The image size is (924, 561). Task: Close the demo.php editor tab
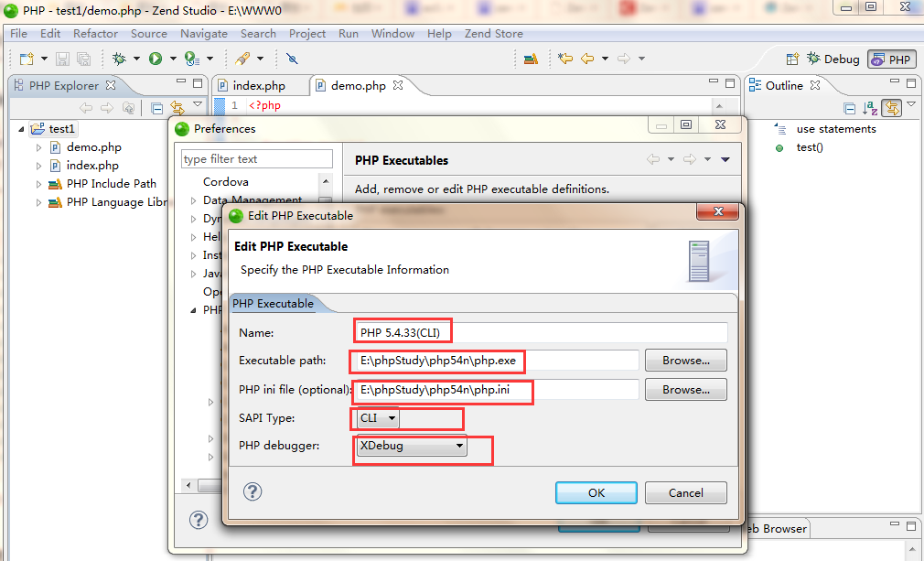[x=398, y=85]
